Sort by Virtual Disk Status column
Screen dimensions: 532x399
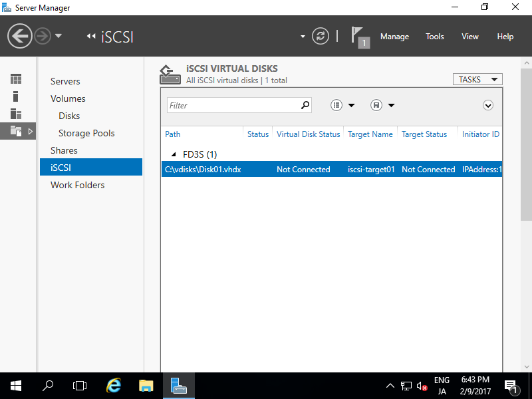[x=308, y=134]
